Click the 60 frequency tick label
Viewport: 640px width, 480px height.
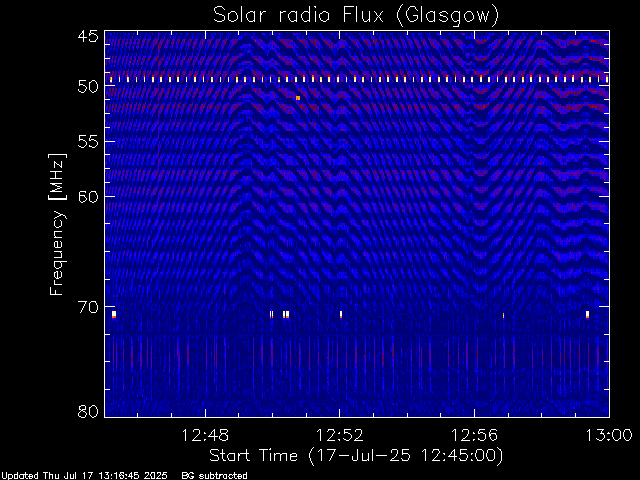click(x=88, y=197)
